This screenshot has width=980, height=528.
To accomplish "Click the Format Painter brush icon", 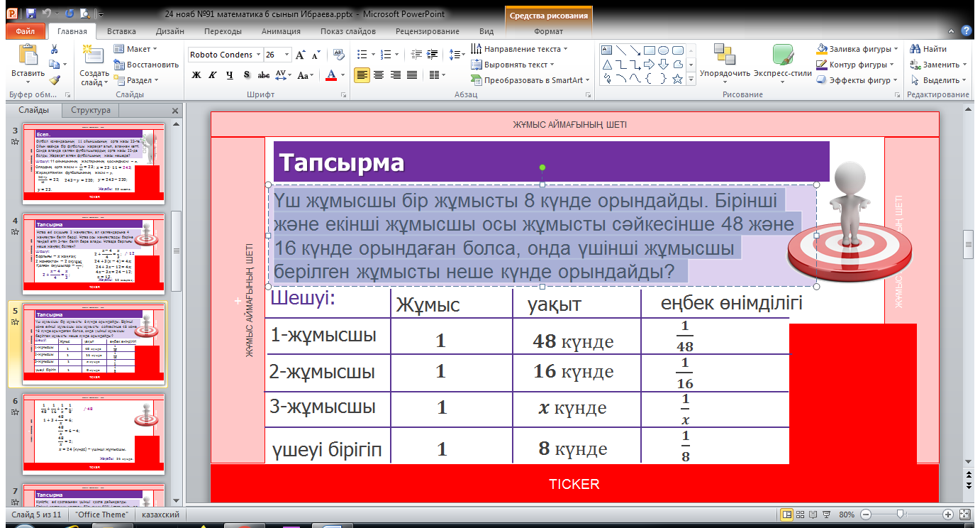I will click(54, 80).
